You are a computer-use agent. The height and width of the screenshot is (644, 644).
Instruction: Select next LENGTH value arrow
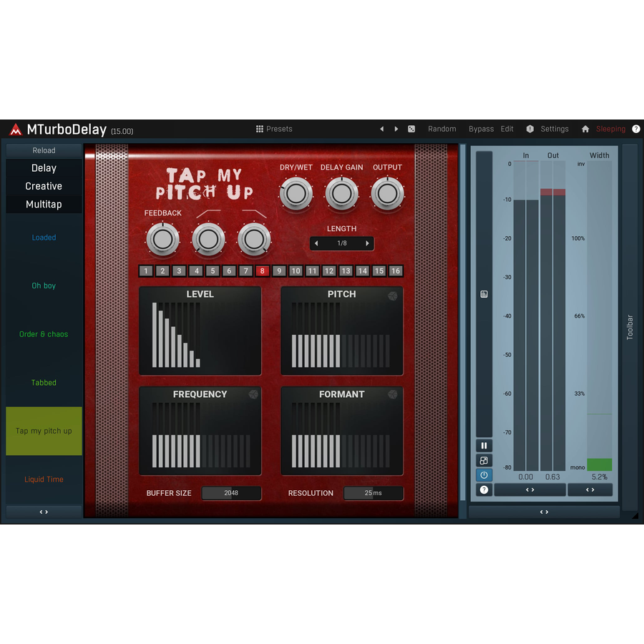click(x=367, y=243)
